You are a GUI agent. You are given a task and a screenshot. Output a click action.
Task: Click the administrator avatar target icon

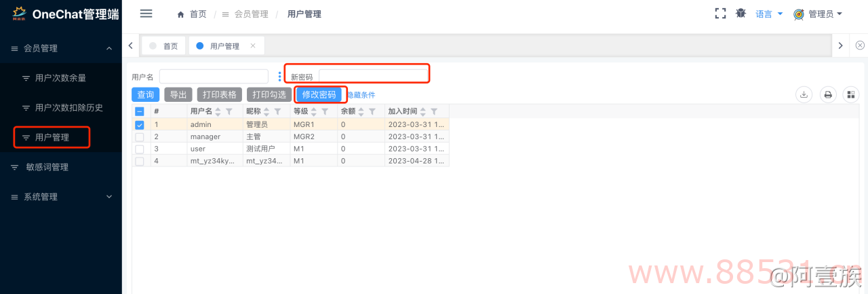point(799,14)
